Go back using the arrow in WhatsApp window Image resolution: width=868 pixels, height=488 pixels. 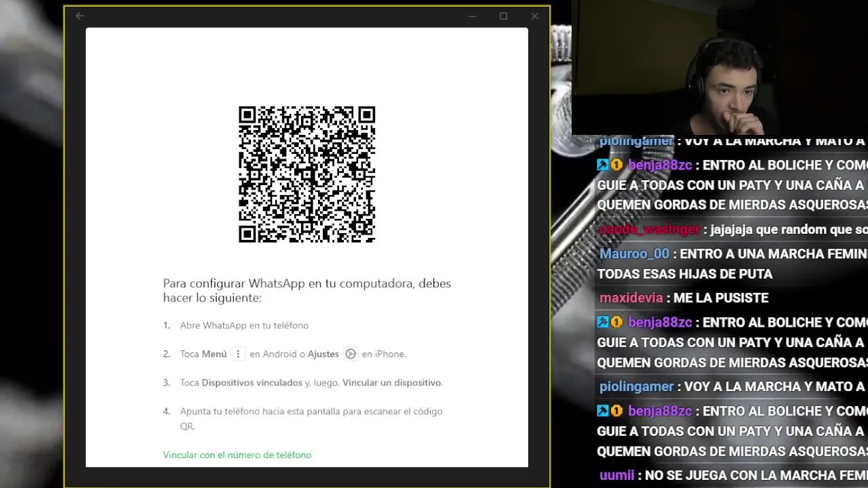click(80, 16)
